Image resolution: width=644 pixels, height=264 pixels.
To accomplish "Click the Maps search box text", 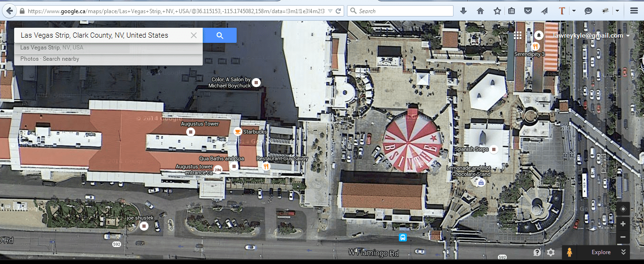I will [x=94, y=35].
